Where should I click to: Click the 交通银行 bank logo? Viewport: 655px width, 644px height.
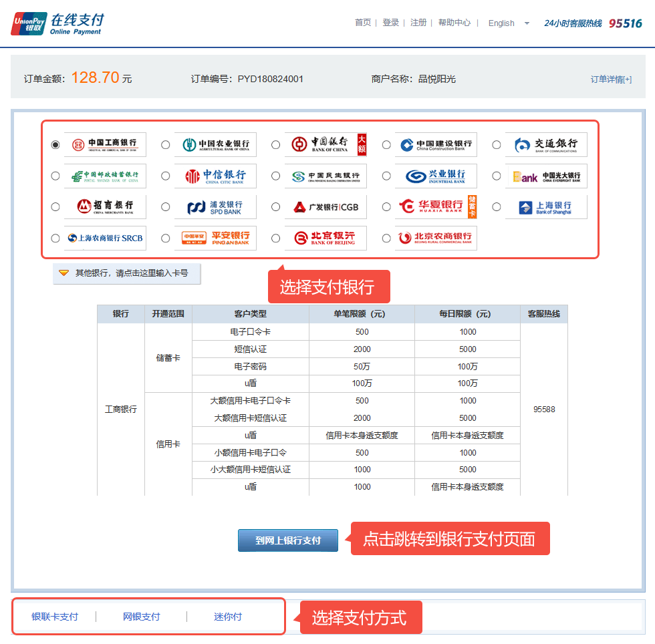tap(547, 144)
